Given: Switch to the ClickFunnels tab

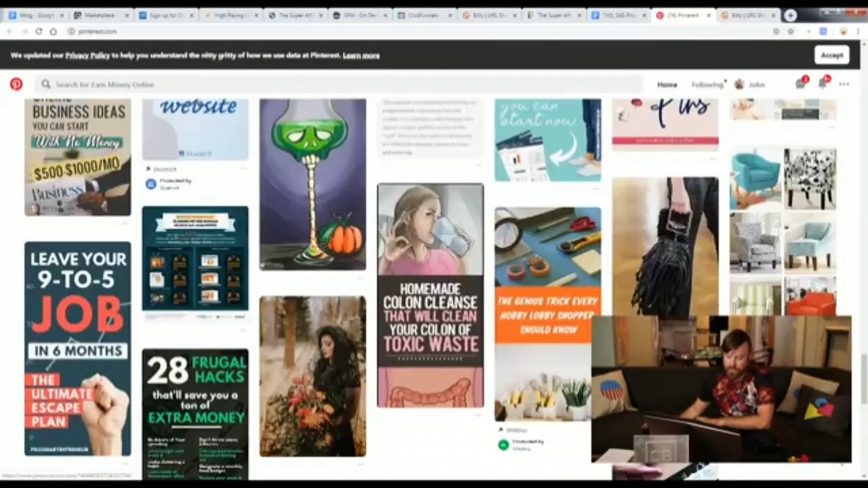Looking at the screenshot, I should (x=425, y=15).
